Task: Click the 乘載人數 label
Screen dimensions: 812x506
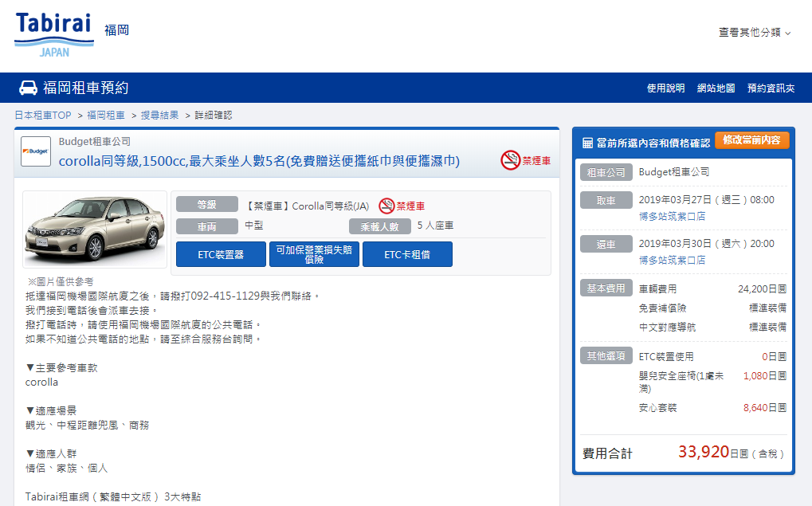Action: click(379, 226)
